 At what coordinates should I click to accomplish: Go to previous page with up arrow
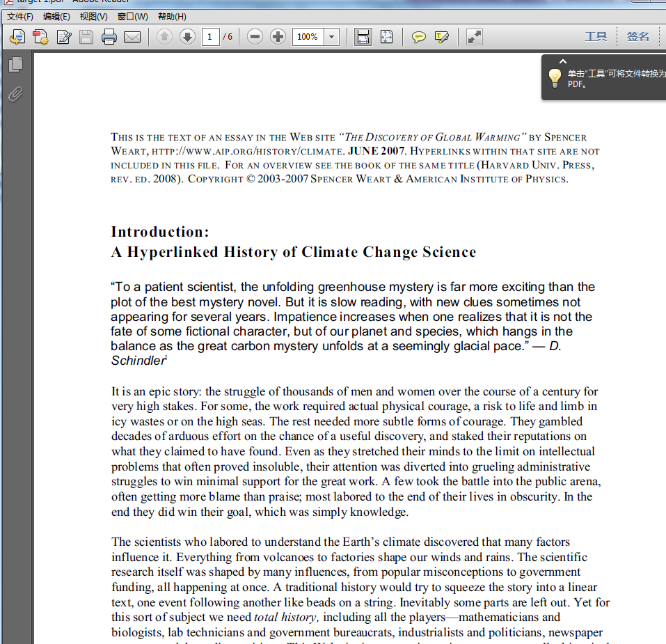tap(164, 36)
